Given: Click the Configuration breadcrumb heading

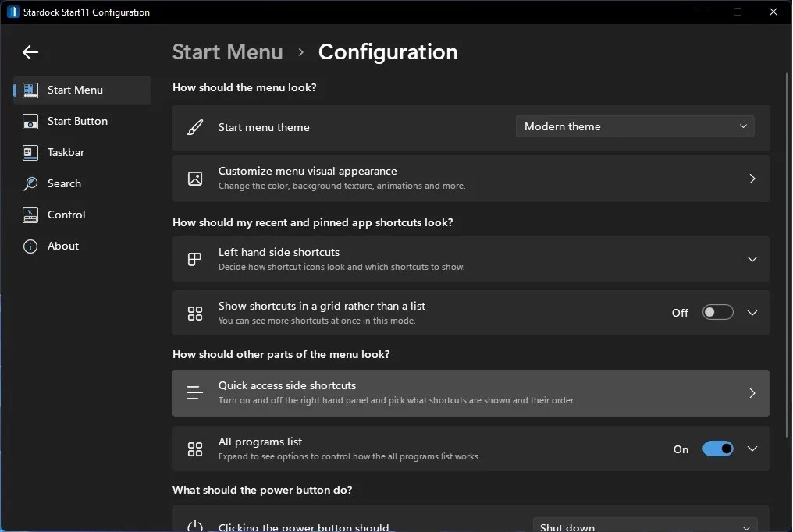Looking at the screenshot, I should pyautogui.click(x=388, y=52).
